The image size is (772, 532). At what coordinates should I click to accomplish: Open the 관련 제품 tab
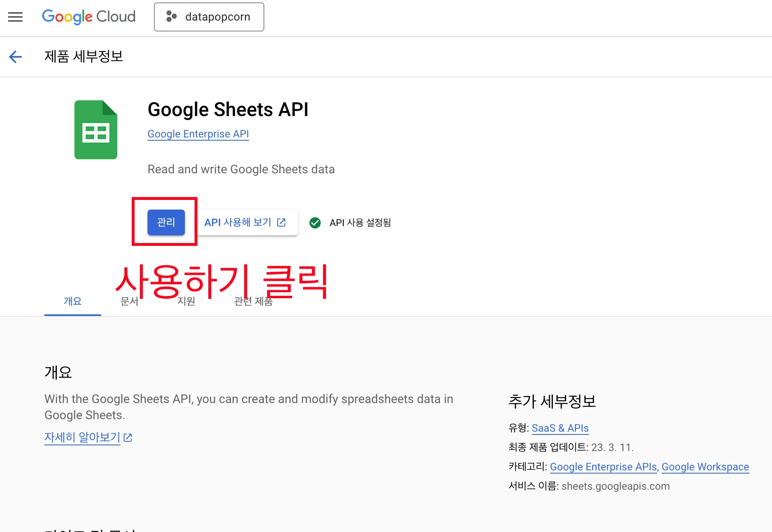(253, 301)
